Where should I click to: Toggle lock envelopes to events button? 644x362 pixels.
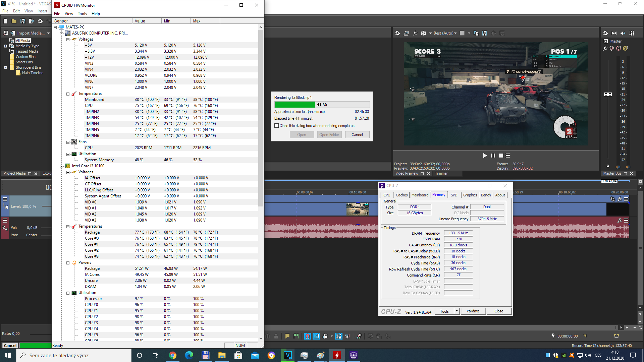339,336
